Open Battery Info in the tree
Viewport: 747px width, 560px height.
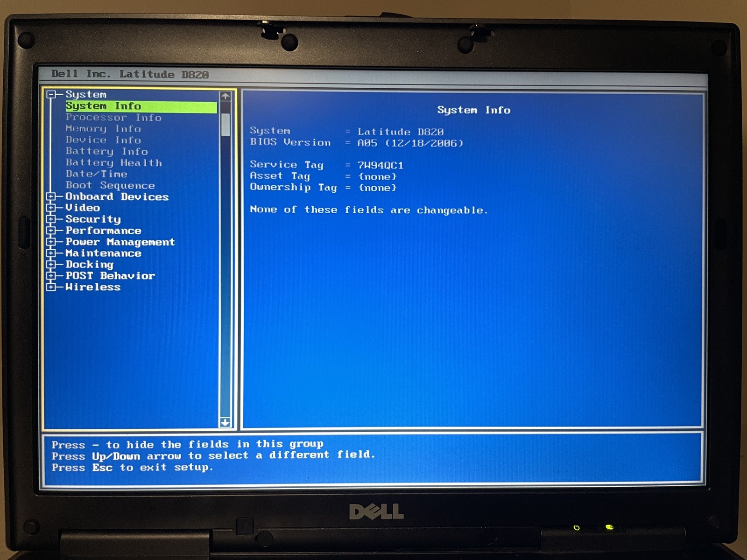pos(107,152)
